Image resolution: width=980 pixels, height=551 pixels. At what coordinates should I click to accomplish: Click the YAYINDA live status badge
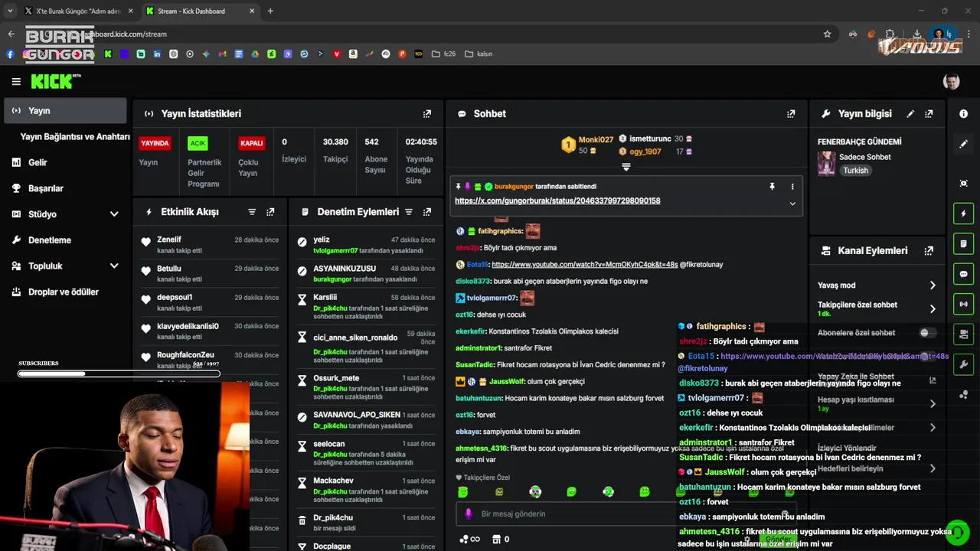click(155, 143)
